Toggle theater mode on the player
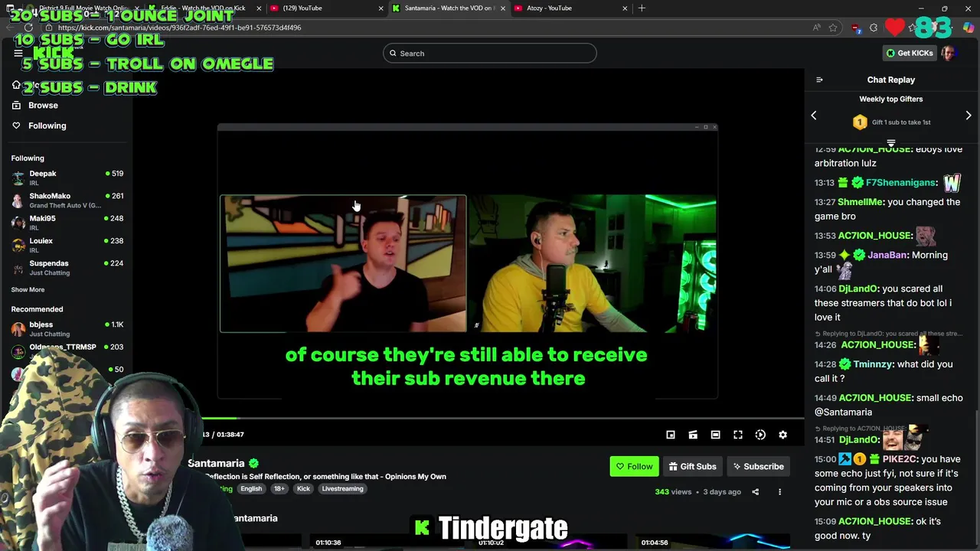 click(x=715, y=435)
